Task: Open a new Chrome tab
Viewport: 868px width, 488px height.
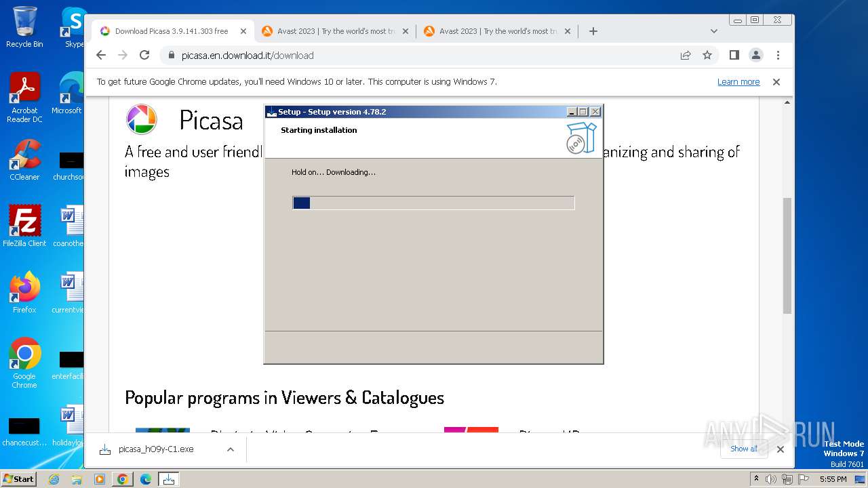Action: click(593, 31)
